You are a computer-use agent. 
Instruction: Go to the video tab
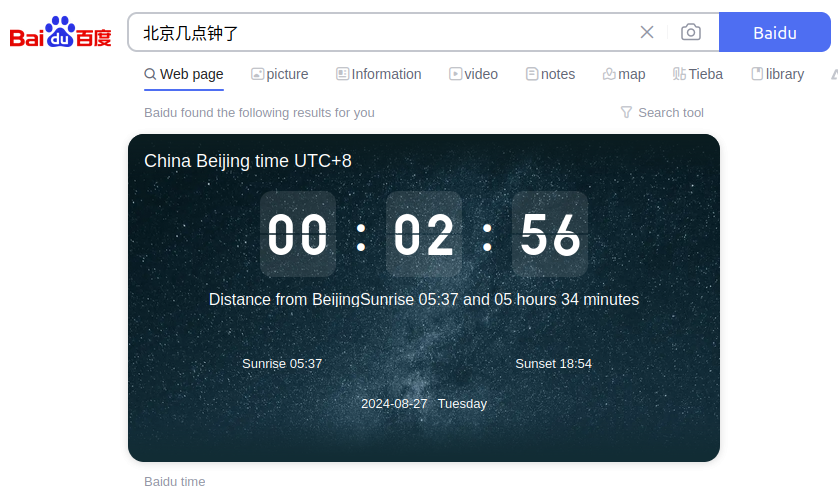click(x=473, y=74)
